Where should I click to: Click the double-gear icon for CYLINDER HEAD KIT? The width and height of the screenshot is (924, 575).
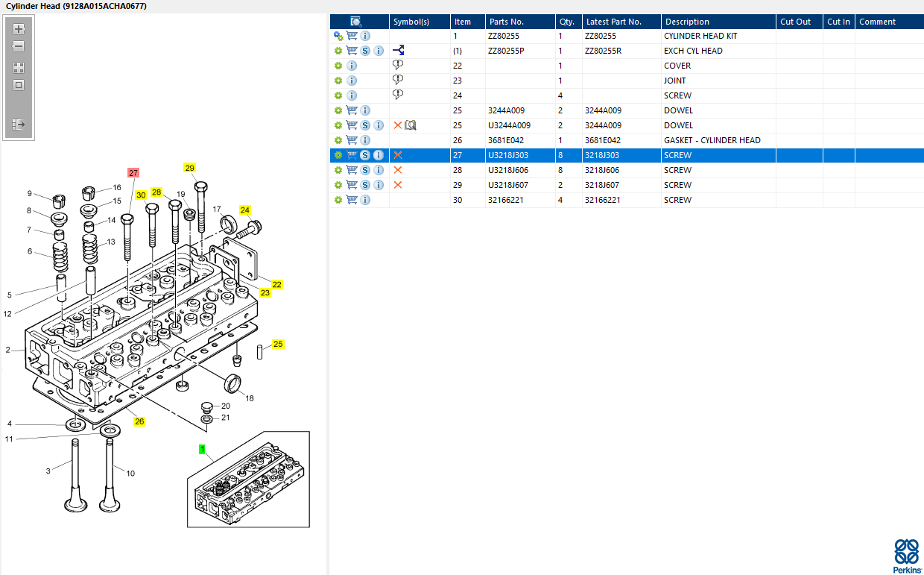tap(338, 36)
